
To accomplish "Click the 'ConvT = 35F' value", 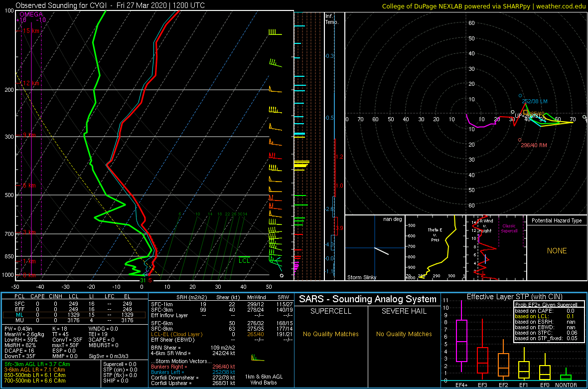I will pos(68,340).
